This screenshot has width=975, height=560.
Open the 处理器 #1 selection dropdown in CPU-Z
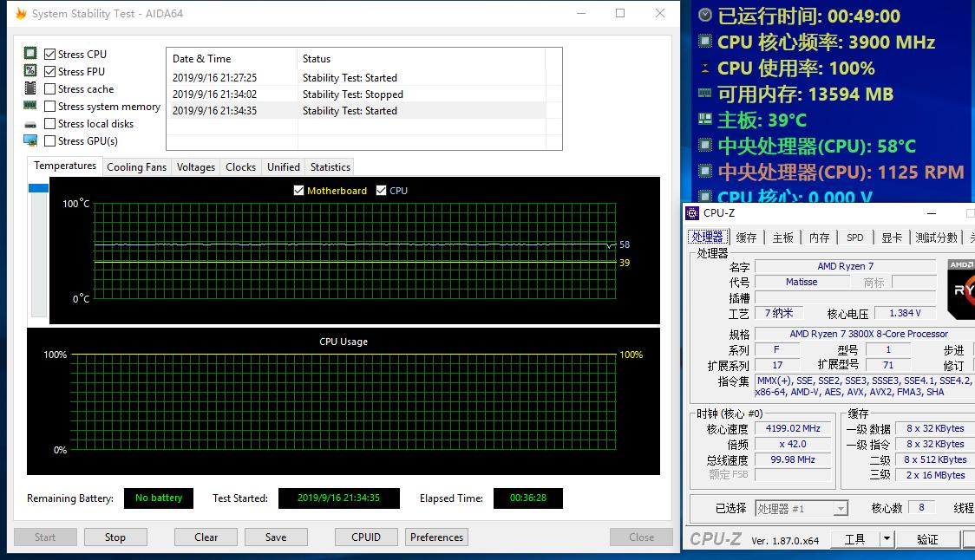[841, 508]
